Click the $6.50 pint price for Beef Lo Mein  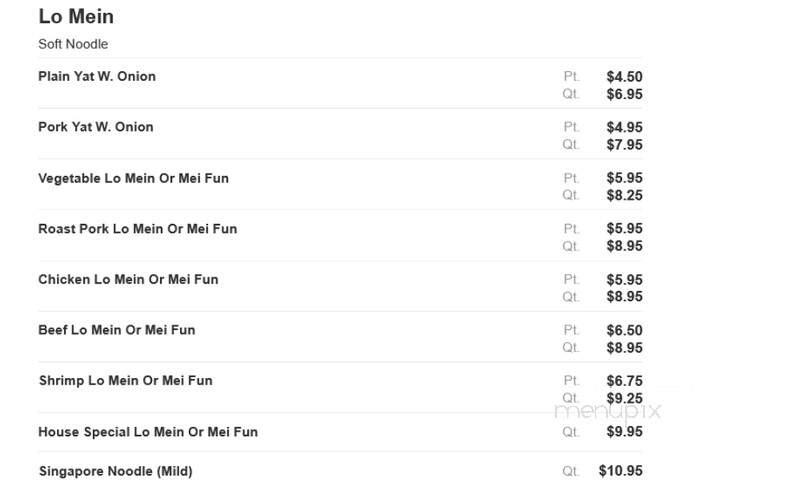[x=624, y=330]
